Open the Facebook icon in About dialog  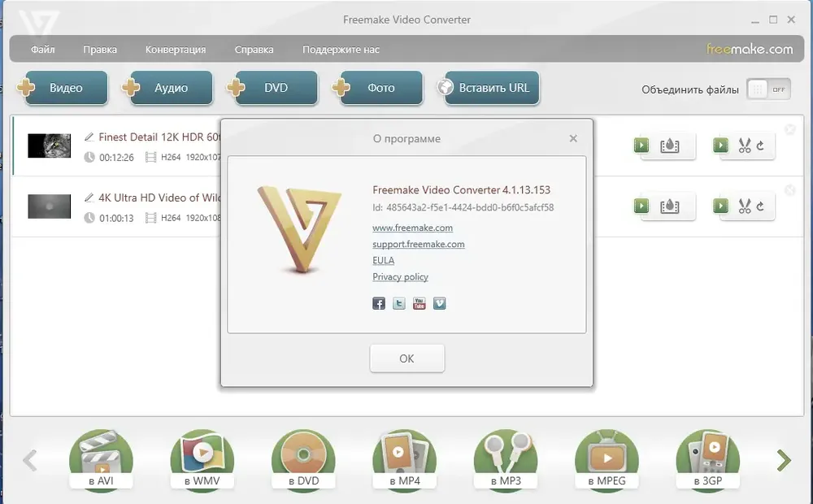[379, 303]
